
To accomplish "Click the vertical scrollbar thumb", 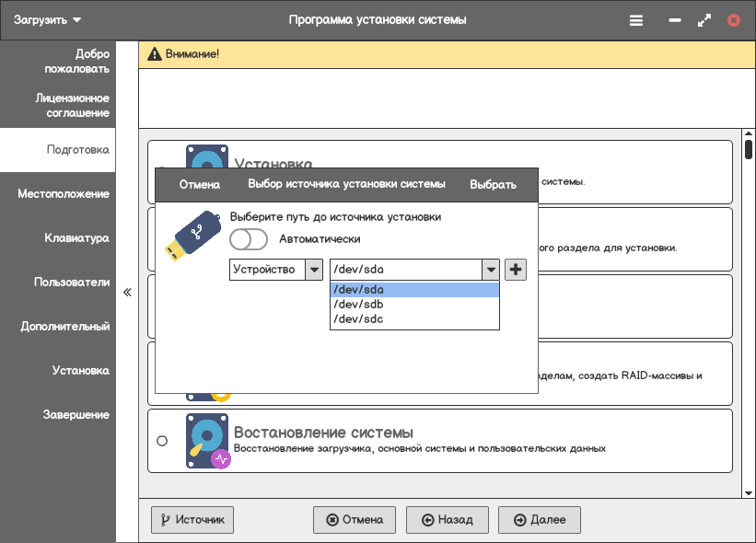I will tap(749, 149).
